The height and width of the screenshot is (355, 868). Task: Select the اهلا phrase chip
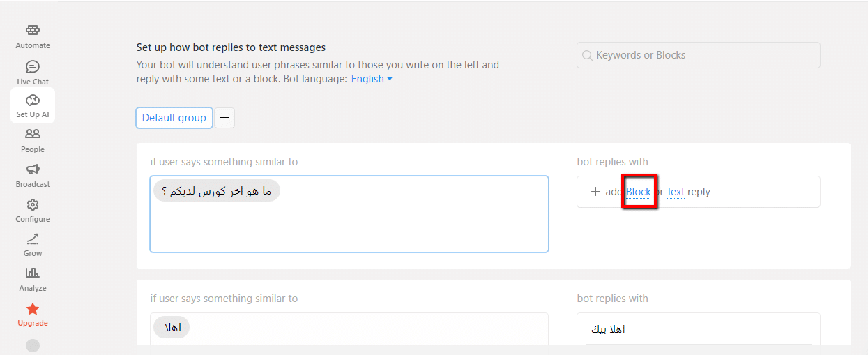click(x=171, y=327)
